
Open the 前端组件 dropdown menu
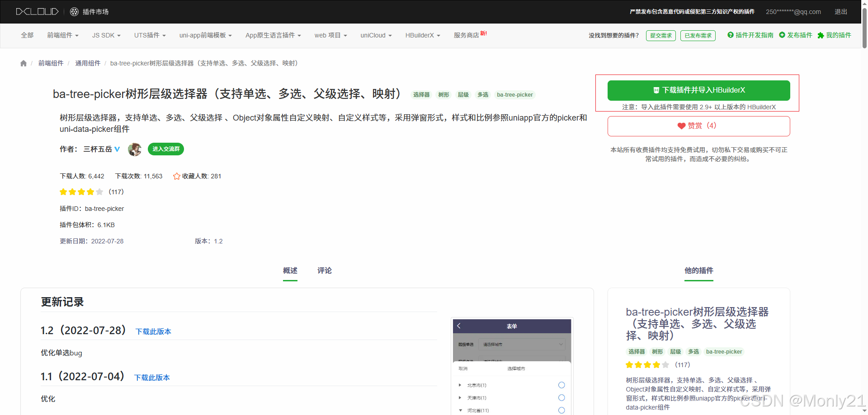[63, 35]
